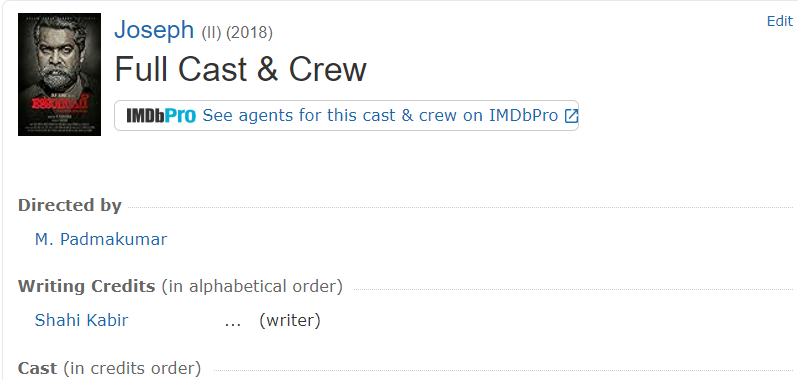Open writer Shahi Kabir's page
Screen dimensions: 798x380
click(81, 320)
